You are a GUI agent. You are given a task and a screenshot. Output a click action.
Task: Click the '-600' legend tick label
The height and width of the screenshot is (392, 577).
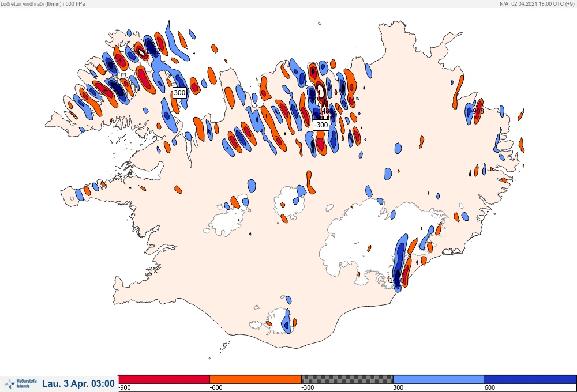(x=216, y=387)
